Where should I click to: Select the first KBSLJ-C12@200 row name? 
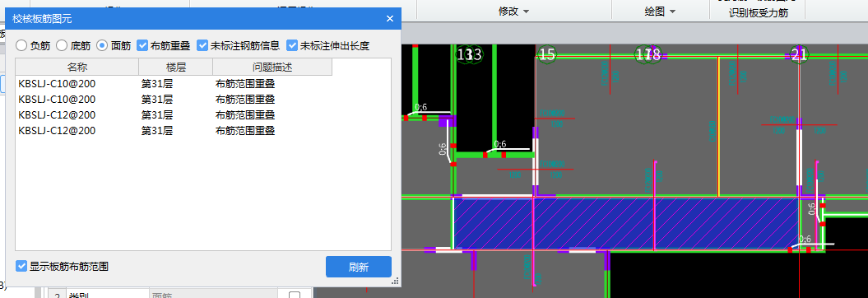point(57,114)
